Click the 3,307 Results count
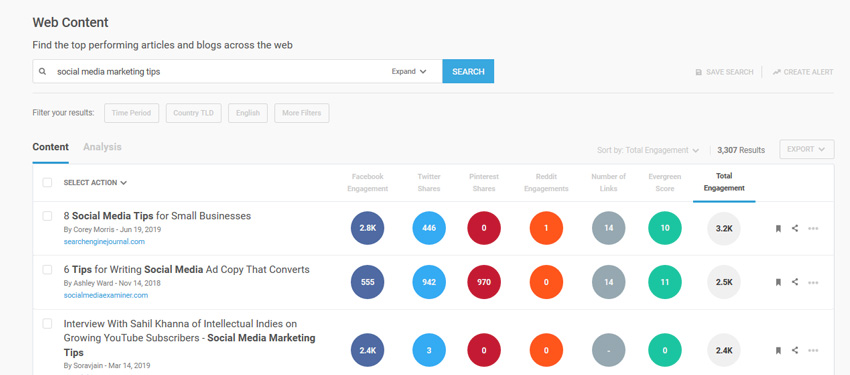The image size is (850, 375). click(x=740, y=150)
